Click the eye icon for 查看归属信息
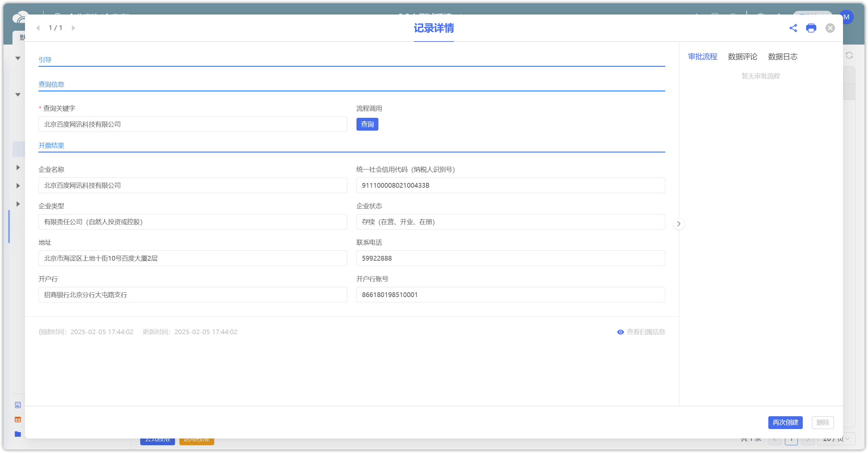The height and width of the screenshot is (453, 868). (x=620, y=332)
